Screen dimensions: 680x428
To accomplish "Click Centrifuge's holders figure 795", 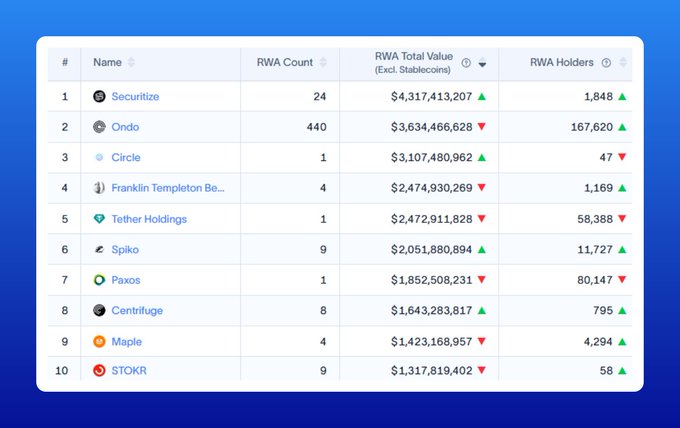I will coord(603,310).
